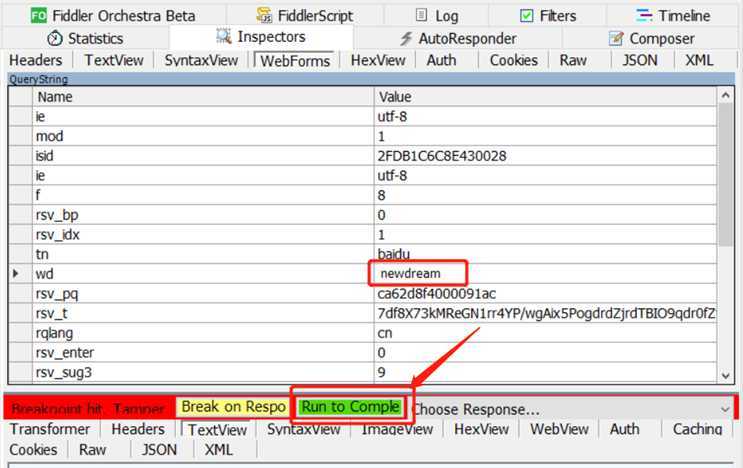Select the wd row marker arrow
This screenshot has height=468, width=743.
tap(16, 273)
